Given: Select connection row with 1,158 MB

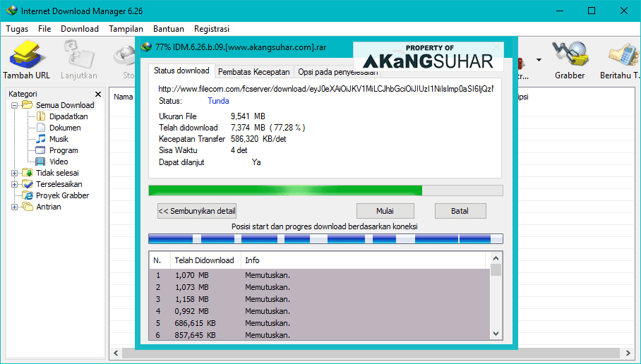Looking at the screenshot, I should 320,299.
